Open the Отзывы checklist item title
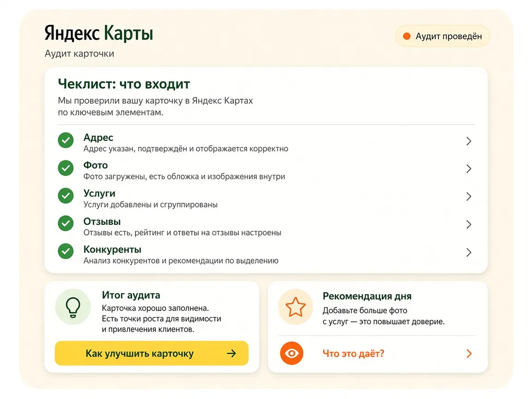Screen dimensions: 532x399 point(102,222)
